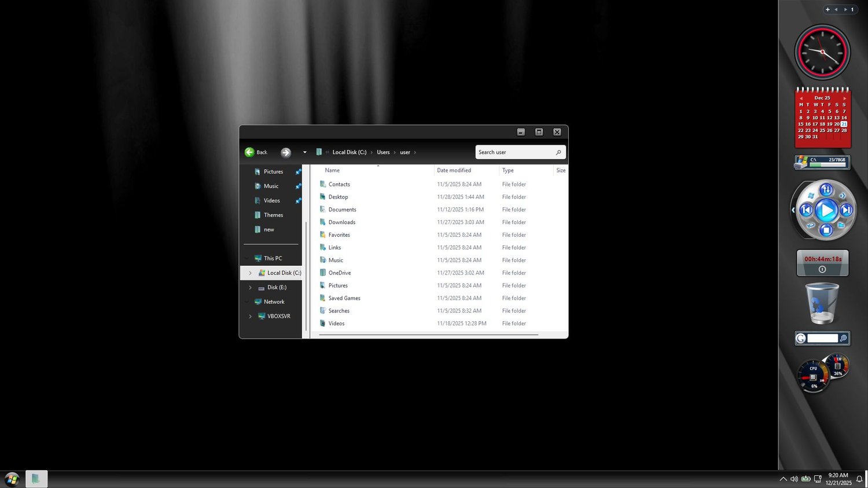Expand the Disk (E:) tree node
Image resolution: width=868 pixels, height=488 pixels.
click(250, 287)
